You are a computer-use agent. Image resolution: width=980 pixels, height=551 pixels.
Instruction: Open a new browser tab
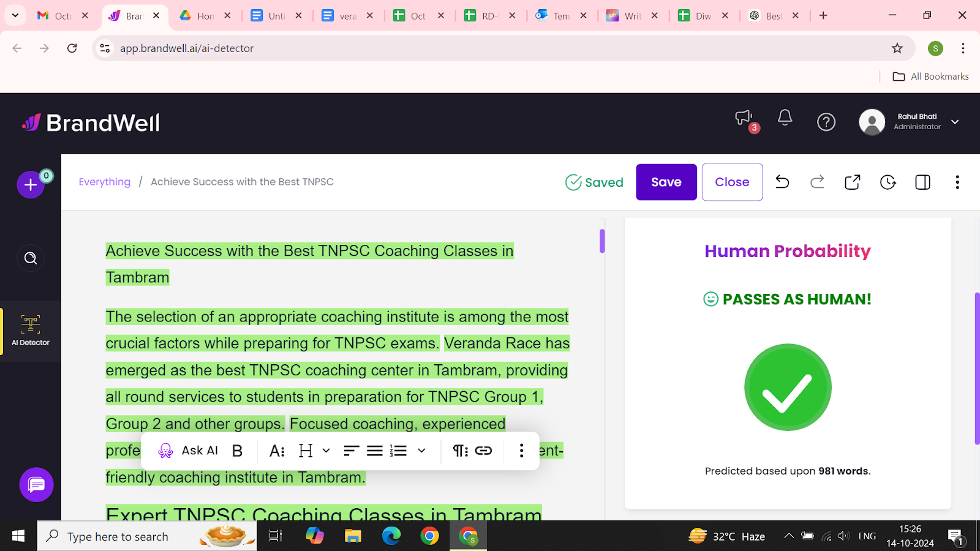823,16
